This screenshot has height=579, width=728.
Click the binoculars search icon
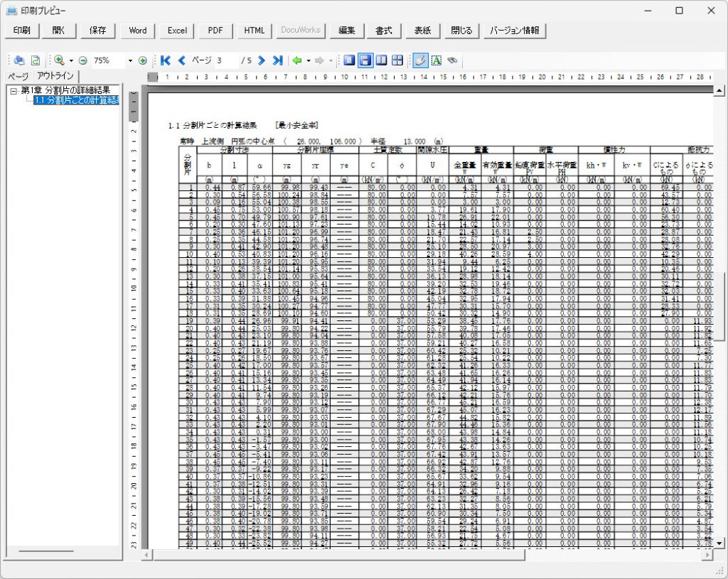pyautogui.click(x=451, y=60)
